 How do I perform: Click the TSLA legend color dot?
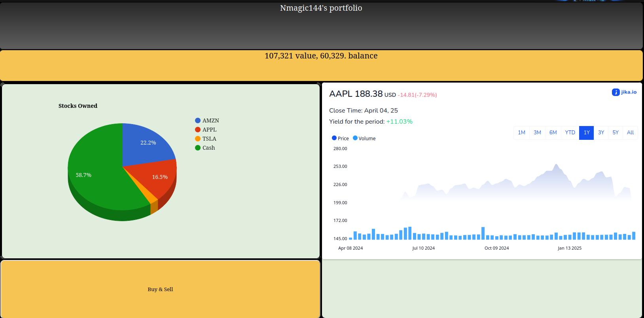pos(198,139)
